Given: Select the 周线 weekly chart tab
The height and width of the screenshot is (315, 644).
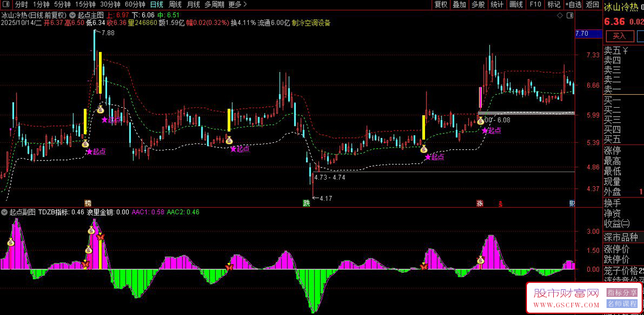Looking at the screenshot, I should (175, 5).
